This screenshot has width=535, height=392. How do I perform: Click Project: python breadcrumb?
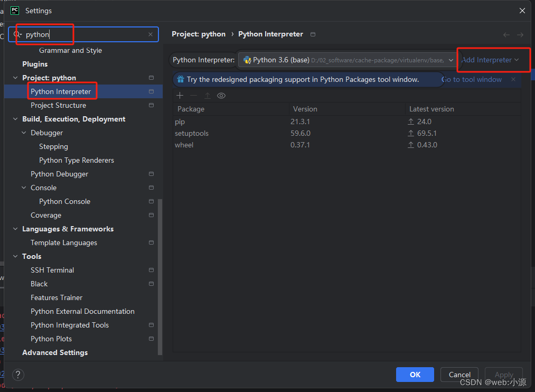pyautogui.click(x=199, y=34)
